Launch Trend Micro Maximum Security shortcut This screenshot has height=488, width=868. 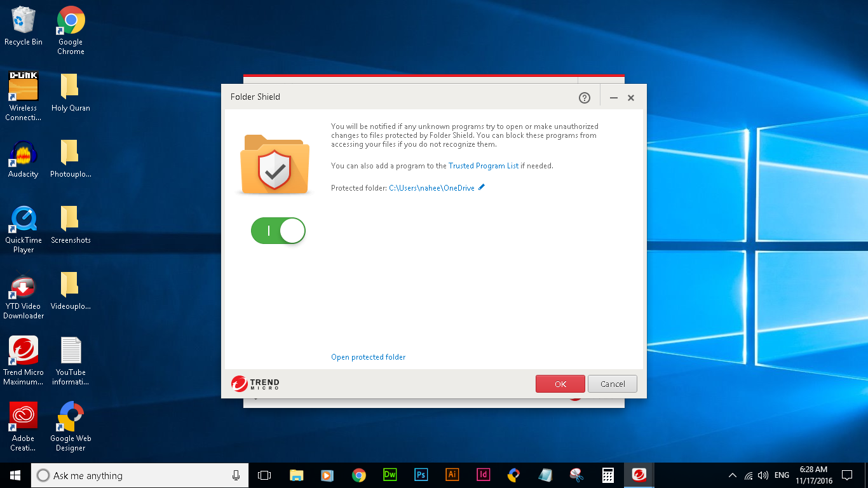(24, 361)
